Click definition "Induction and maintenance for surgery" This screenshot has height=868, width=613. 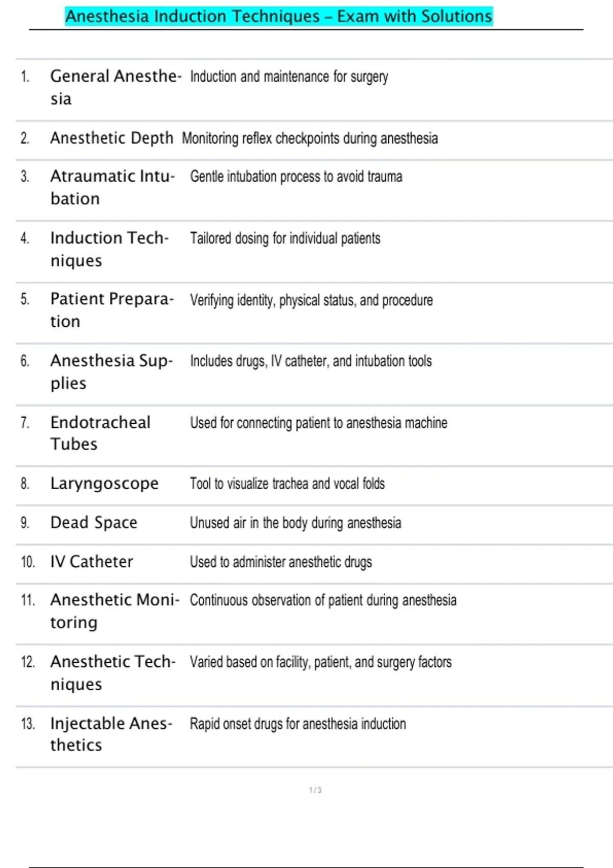[289, 77]
